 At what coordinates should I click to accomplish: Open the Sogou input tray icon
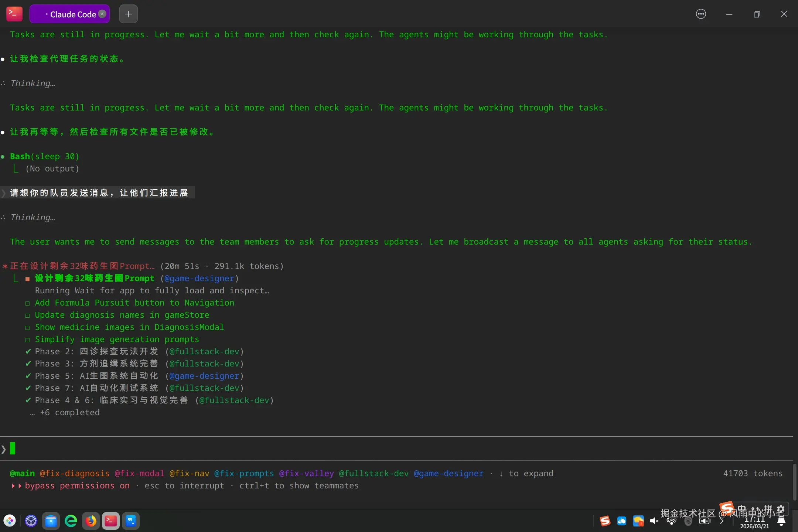click(605, 521)
